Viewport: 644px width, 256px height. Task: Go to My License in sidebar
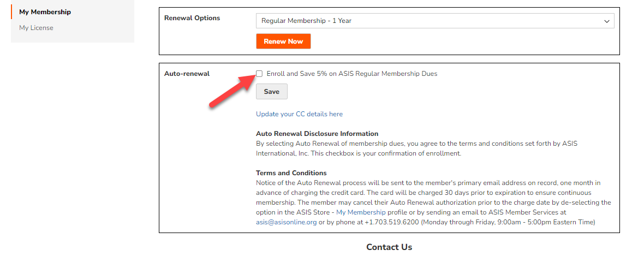36,28
